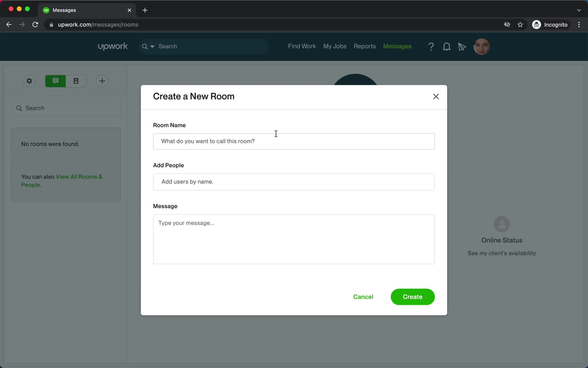Screen dimensions: 588x368
Task: Click the Upwork messages icon in sidebar
Action: [x=55, y=81]
